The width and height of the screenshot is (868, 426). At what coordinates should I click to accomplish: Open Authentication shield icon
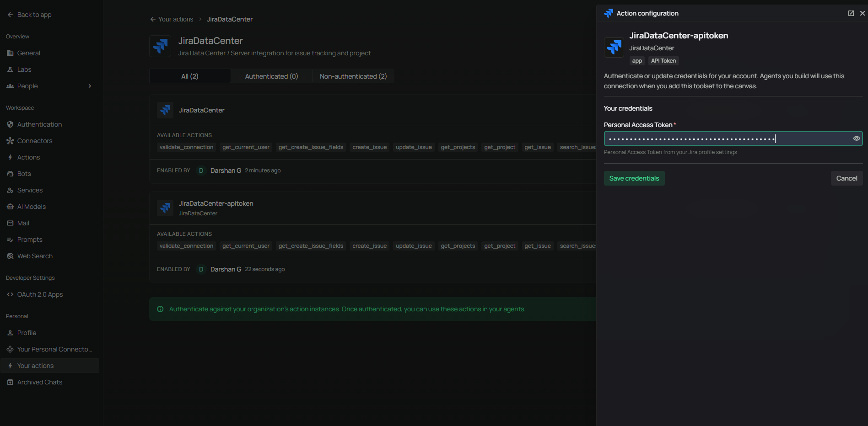pyautogui.click(x=10, y=124)
